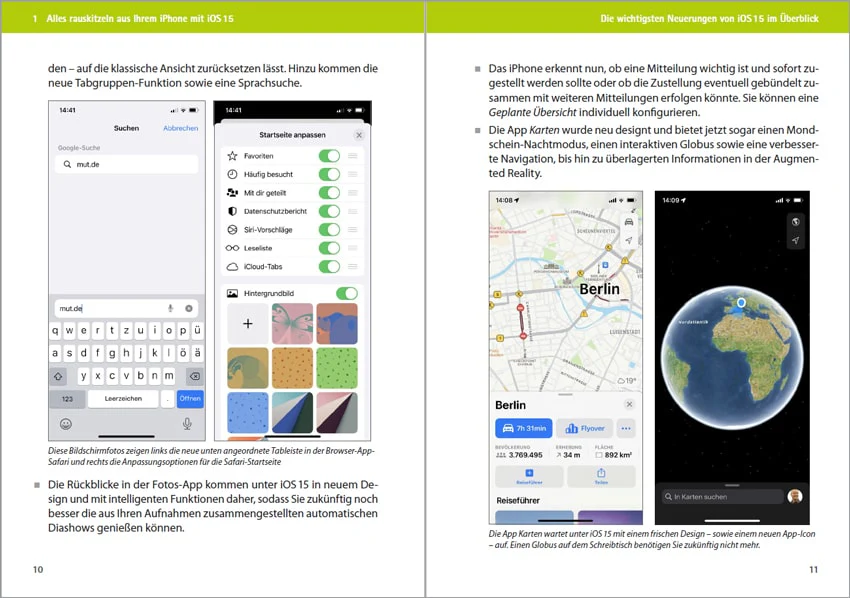The width and height of the screenshot is (850, 598).
Task: Click the Flyover button for Berlin
Action: tap(584, 428)
